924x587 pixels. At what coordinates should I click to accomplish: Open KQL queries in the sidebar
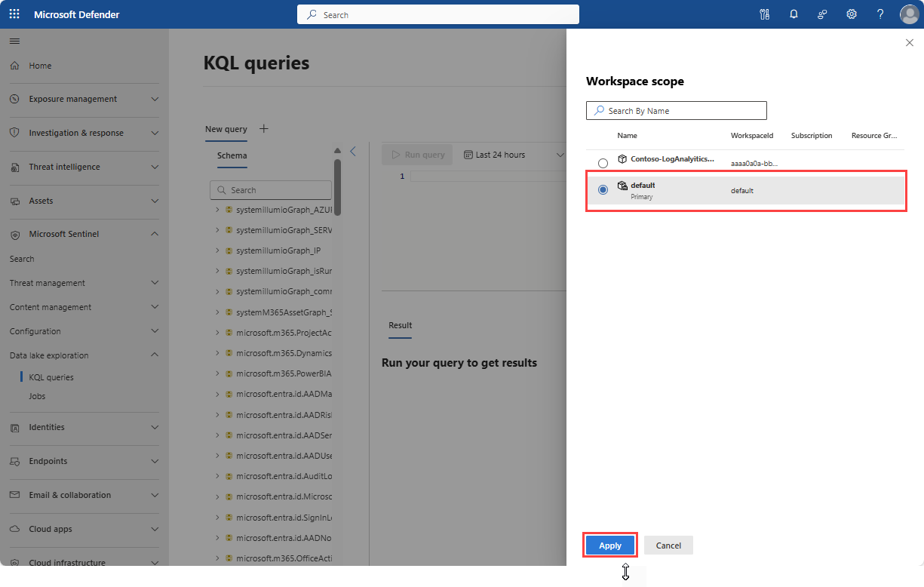coord(51,377)
